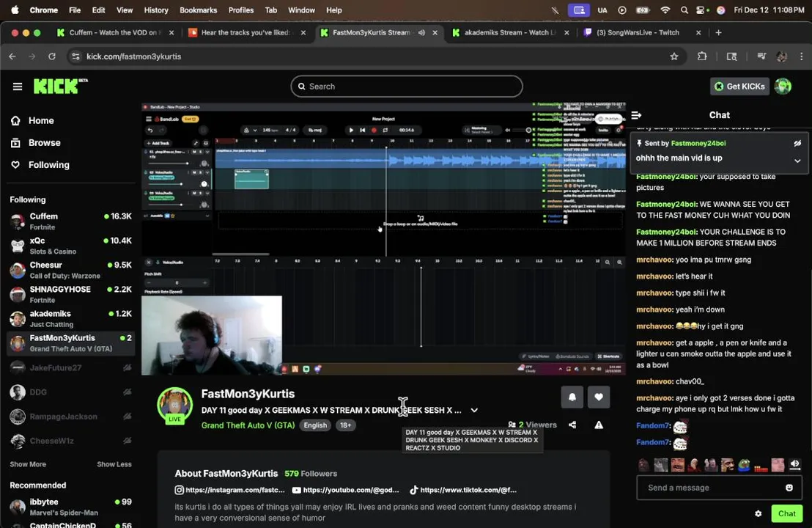Viewport: 812px width, 528px height.
Task: Switch to the akademiks Stream browser tab
Action: click(509, 33)
